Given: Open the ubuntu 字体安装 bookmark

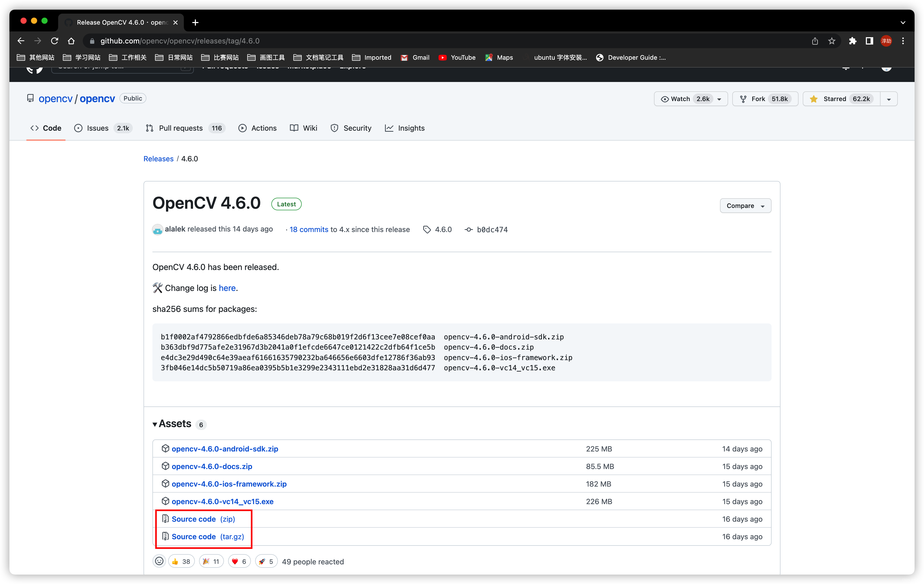Looking at the screenshot, I should [x=555, y=58].
